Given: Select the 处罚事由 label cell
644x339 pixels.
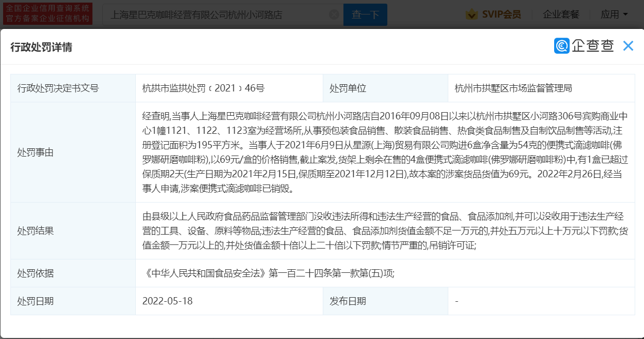Looking at the screenshot, I should click(x=73, y=152).
